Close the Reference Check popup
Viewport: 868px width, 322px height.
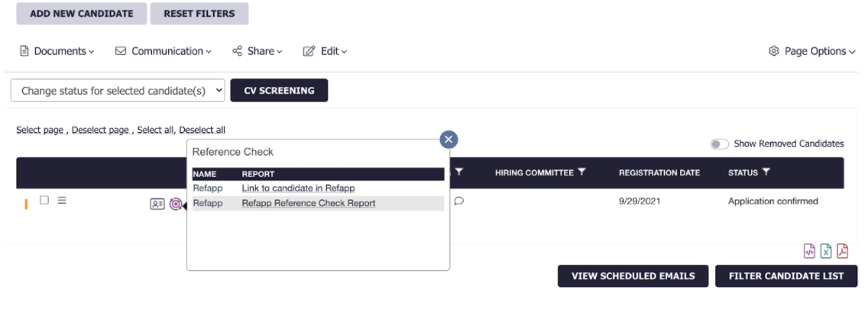click(x=449, y=140)
